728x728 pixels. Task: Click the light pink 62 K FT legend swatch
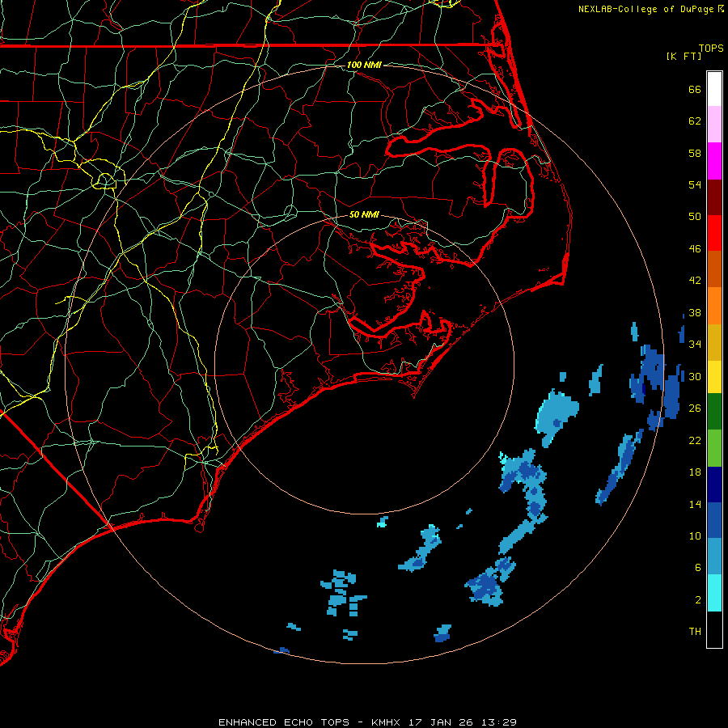[x=714, y=125]
